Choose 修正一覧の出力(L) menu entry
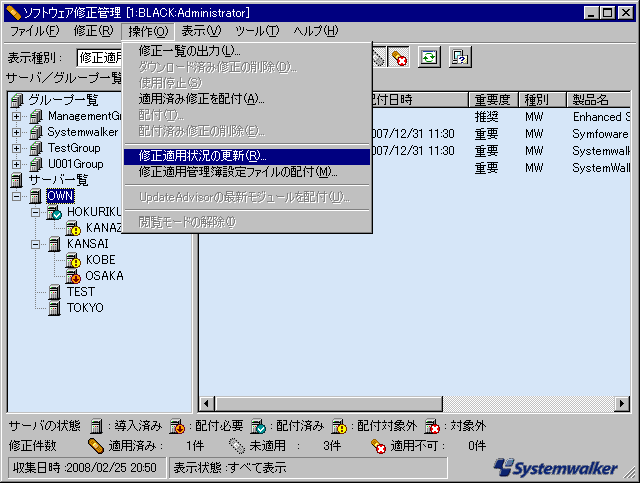This screenshot has height=483, width=640. pos(247,51)
